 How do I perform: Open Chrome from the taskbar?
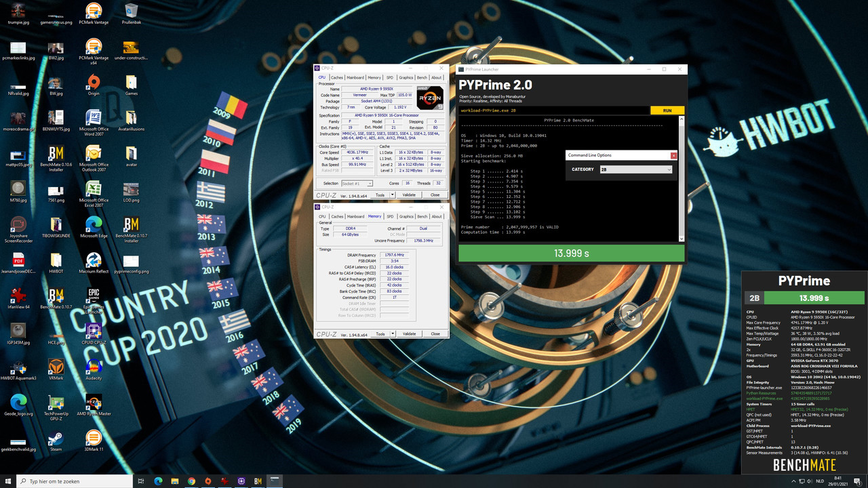[x=191, y=481]
